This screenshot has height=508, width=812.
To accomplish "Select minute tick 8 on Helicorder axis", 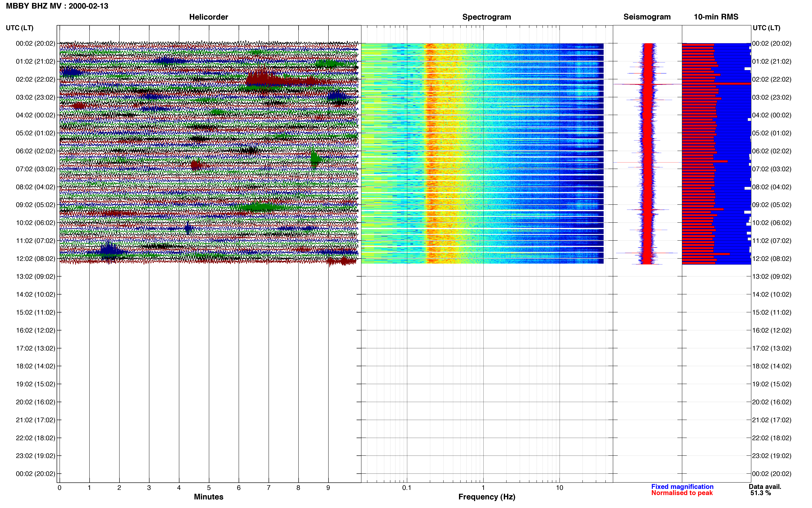I will click(x=298, y=487).
